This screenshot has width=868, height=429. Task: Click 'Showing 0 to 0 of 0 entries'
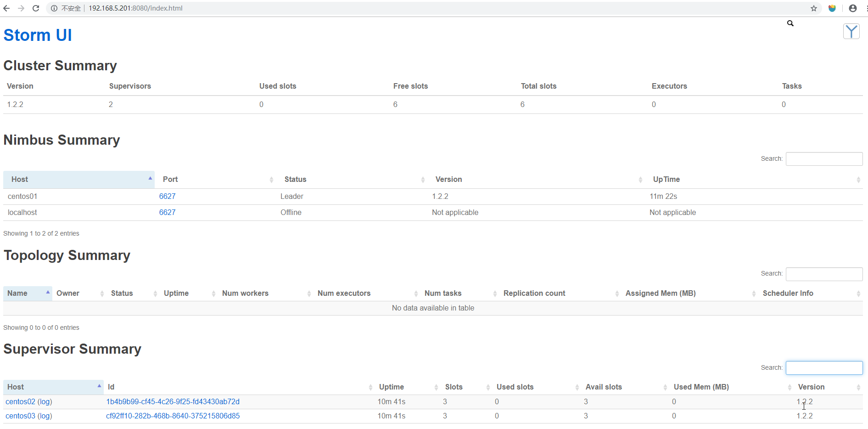pos(41,328)
